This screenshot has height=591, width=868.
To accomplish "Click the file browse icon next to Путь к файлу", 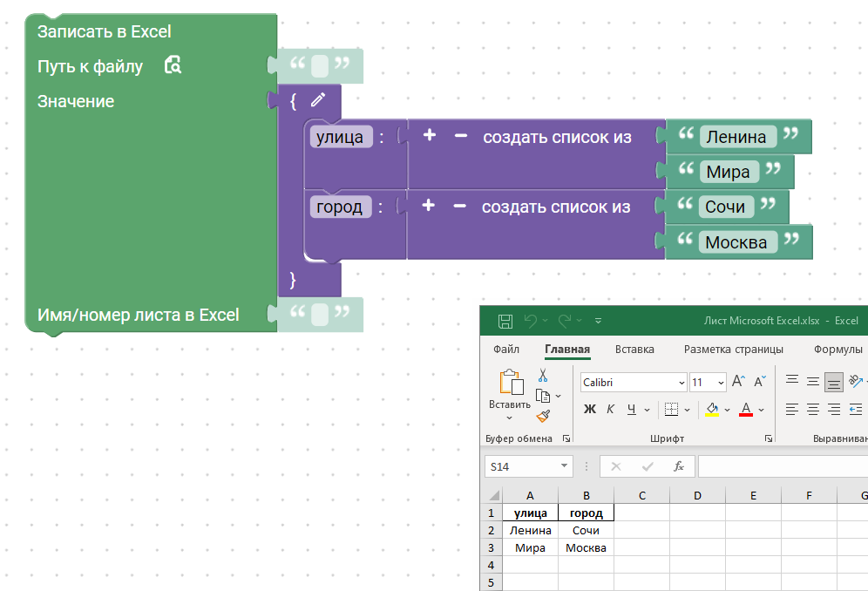I will [x=173, y=65].
